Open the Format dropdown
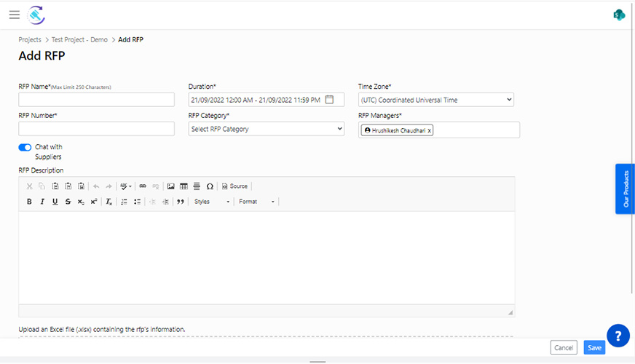Screen dimensions: 635x364 257,202
